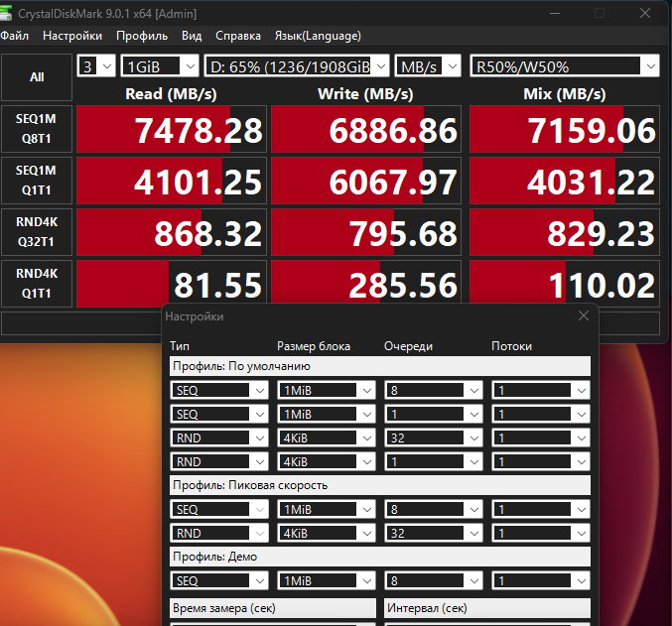The width and height of the screenshot is (672, 626).
Task: Start the RND4K Q1T1 test
Action: click(37, 283)
